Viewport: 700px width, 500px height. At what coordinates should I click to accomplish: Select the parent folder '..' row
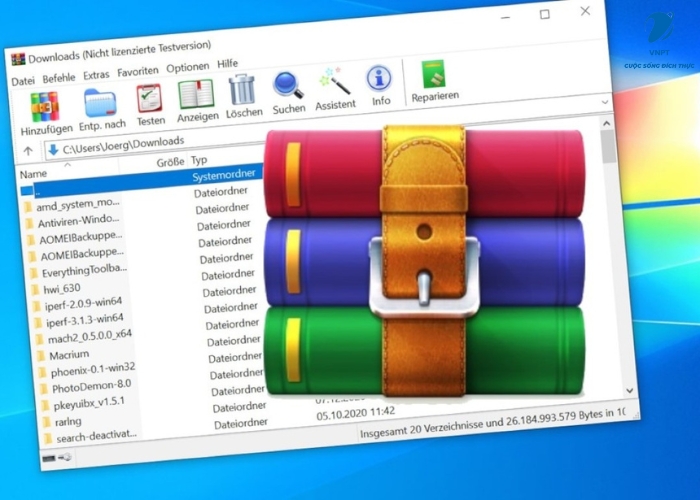tap(143, 182)
